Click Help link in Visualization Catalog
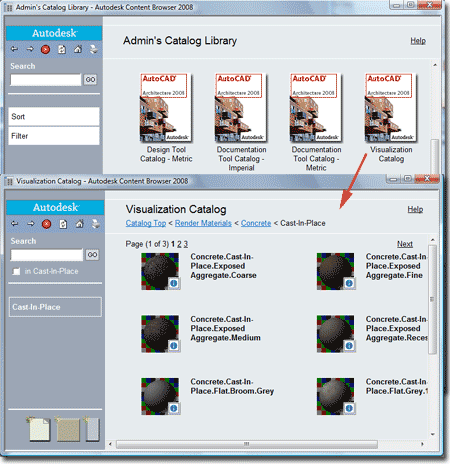Viewport: 450px width, 464px height. (x=415, y=209)
